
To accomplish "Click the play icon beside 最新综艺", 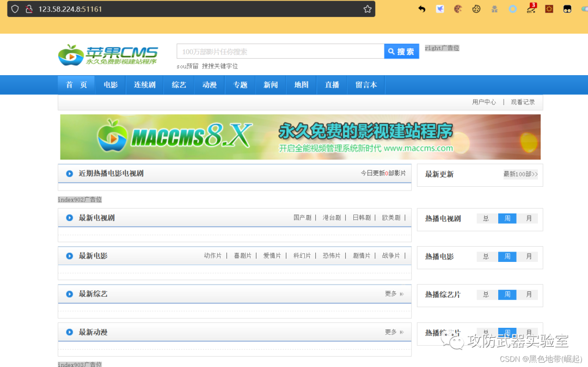I will click(x=69, y=294).
